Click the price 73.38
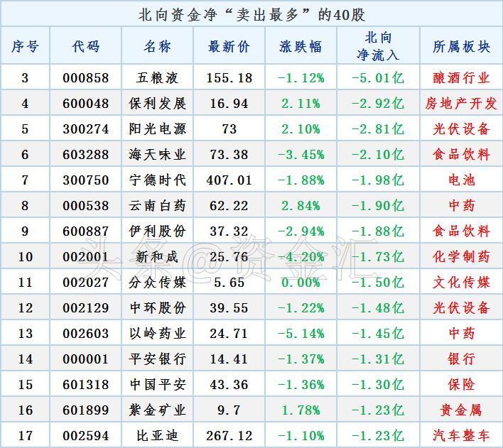 coord(229,155)
